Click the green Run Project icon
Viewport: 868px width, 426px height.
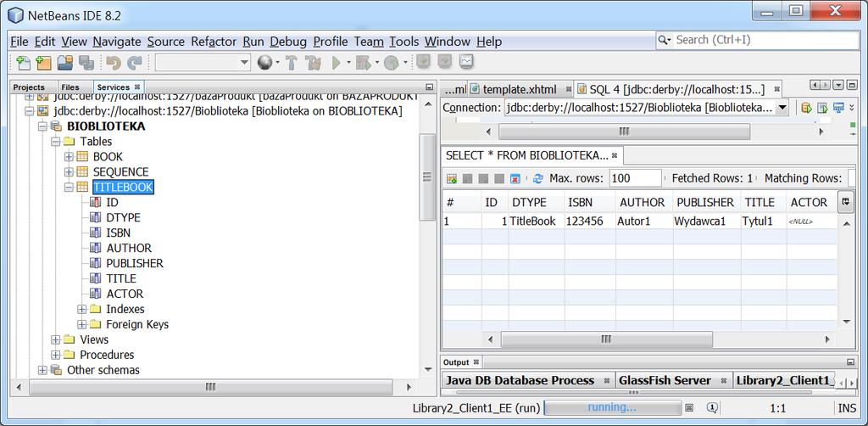click(x=336, y=63)
